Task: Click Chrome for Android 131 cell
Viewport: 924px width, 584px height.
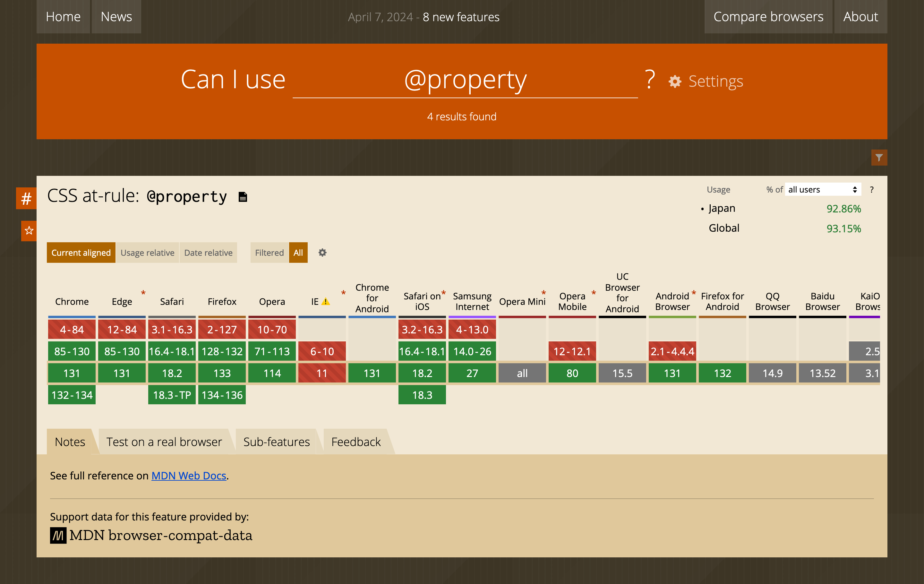Action: 372,373
